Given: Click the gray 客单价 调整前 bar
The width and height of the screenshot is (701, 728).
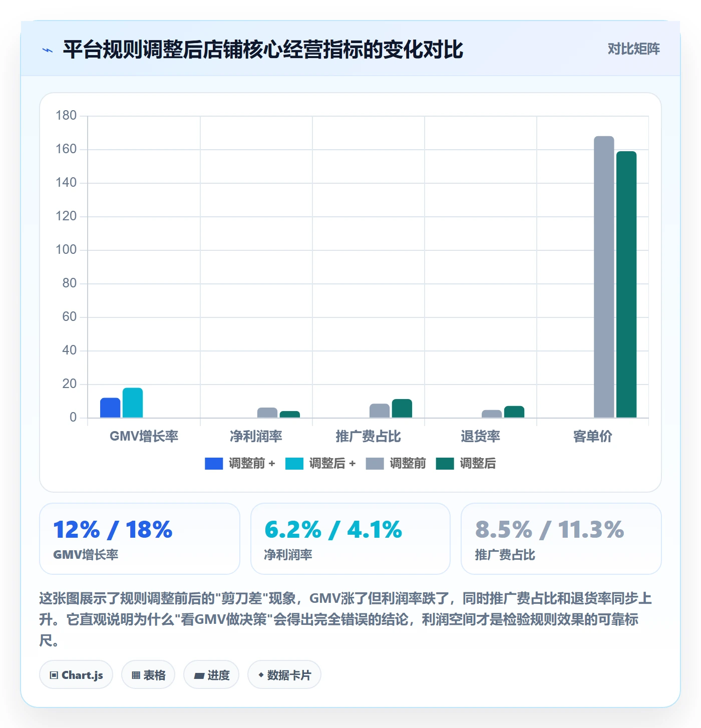Looking at the screenshot, I should tap(604, 277).
